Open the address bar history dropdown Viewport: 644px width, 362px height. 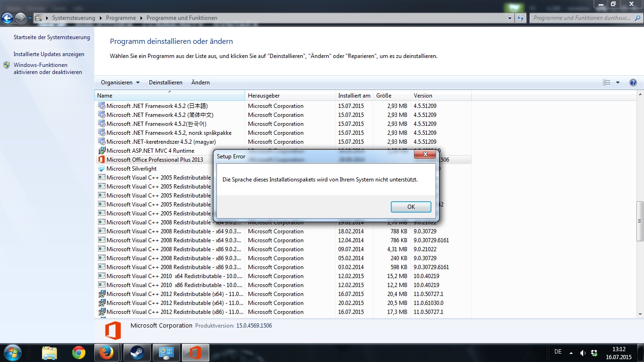[510, 18]
